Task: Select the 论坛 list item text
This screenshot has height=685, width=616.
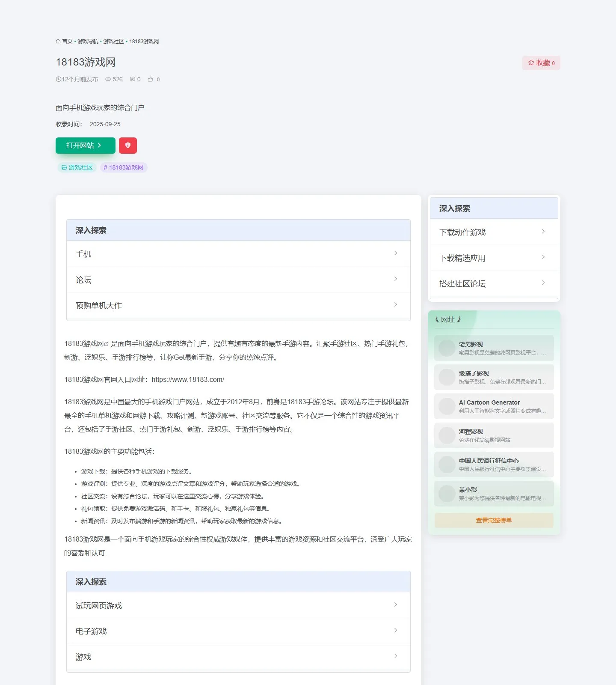Action: tap(83, 280)
